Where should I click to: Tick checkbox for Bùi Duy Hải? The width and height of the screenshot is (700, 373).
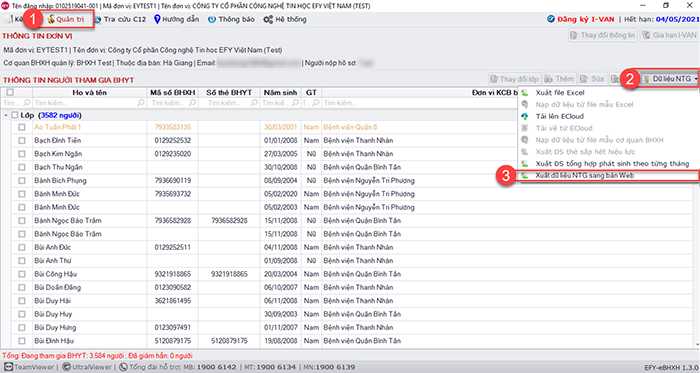click(x=22, y=301)
